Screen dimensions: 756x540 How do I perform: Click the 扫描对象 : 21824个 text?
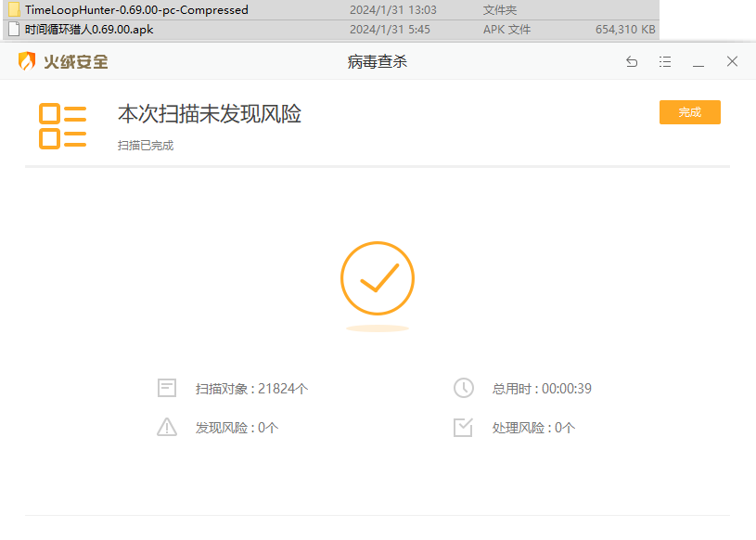[x=251, y=389]
